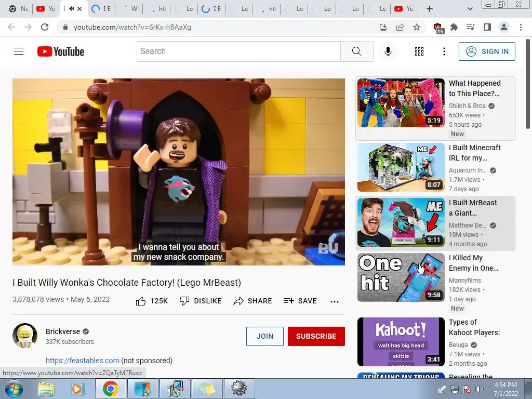Open Brickverse channel avatar
Image resolution: width=532 pixels, height=399 pixels.
point(25,336)
